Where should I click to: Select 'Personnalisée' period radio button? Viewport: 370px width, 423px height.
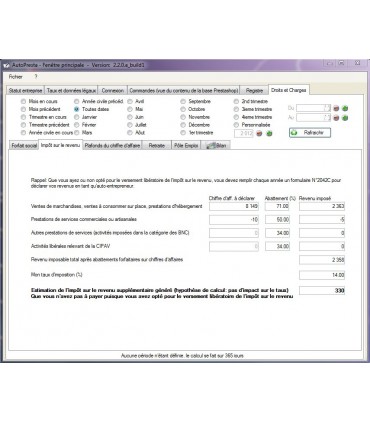point(236,125)
